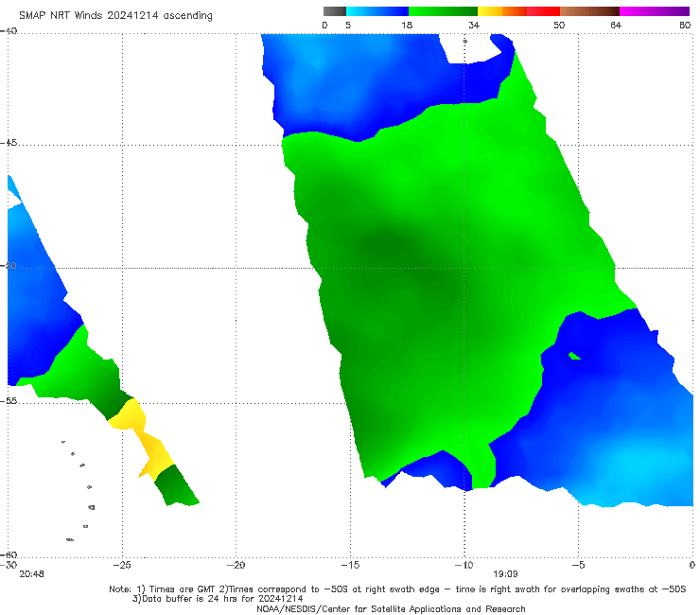This screenshot has height=615, width=700.
Task: Click the swath time '20:48'
Action: (32, 574)
